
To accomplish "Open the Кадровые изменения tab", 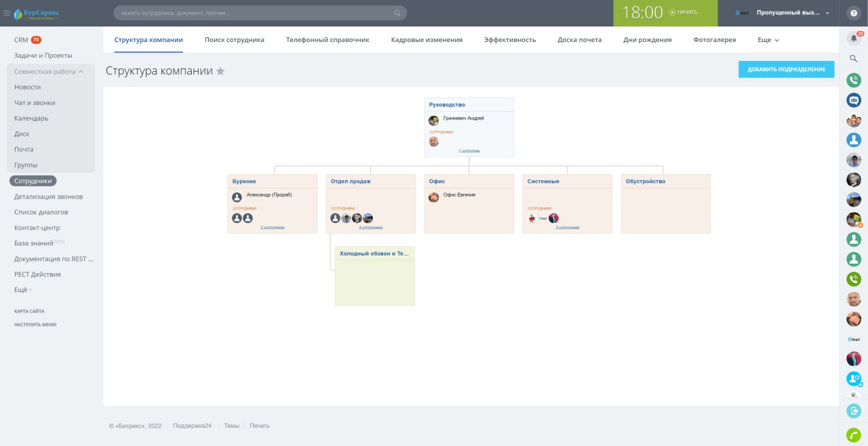I will [427, 40].
